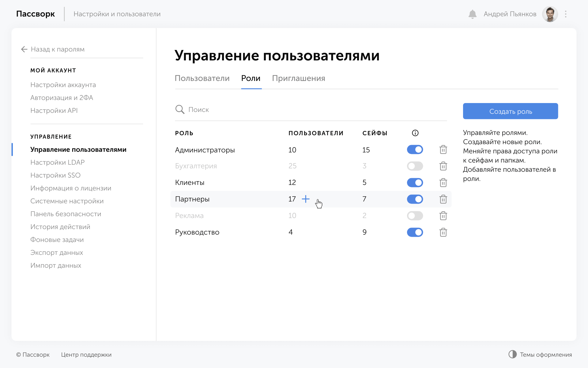Viewport: 588px width, 368px height.
Task: Disable the Клиенты role toggle
Action: coord(415,183)
